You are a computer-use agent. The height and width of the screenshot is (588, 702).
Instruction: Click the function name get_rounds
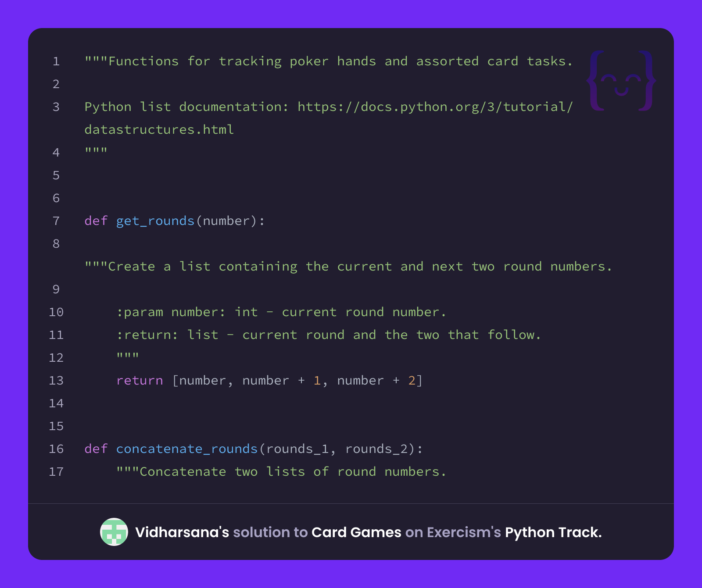[155, 221]
